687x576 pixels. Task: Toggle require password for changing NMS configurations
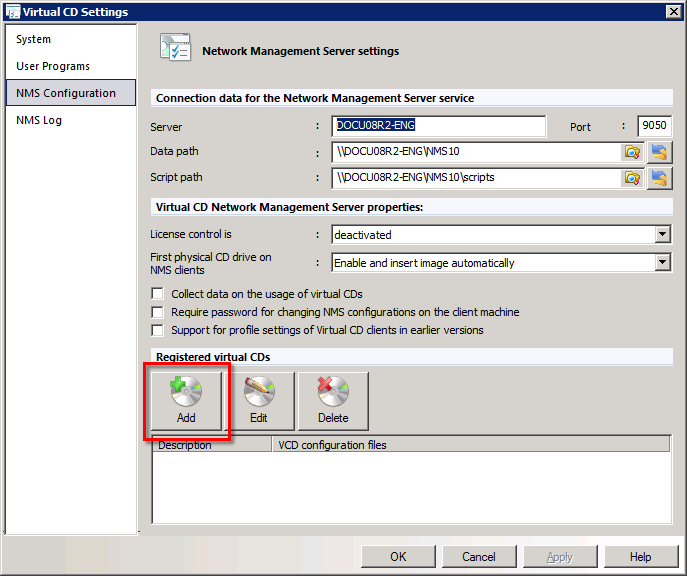coord(157,312)
